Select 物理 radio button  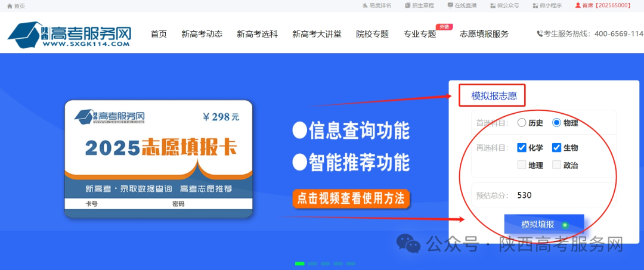556,123
